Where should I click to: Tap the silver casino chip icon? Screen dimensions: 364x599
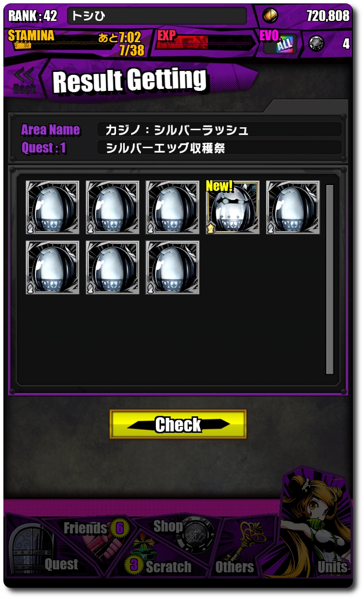tap(317, 44)
